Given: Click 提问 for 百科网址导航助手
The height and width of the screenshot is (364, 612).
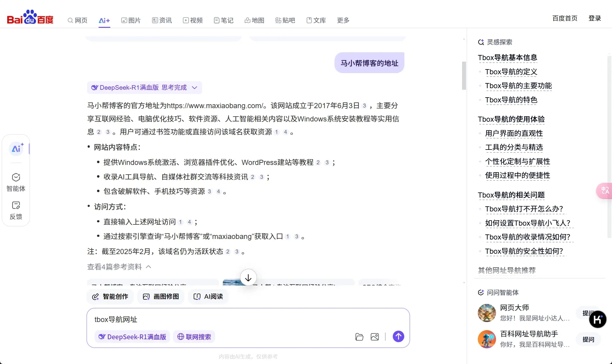Looking at the screenshot, I should click(588, 340).
